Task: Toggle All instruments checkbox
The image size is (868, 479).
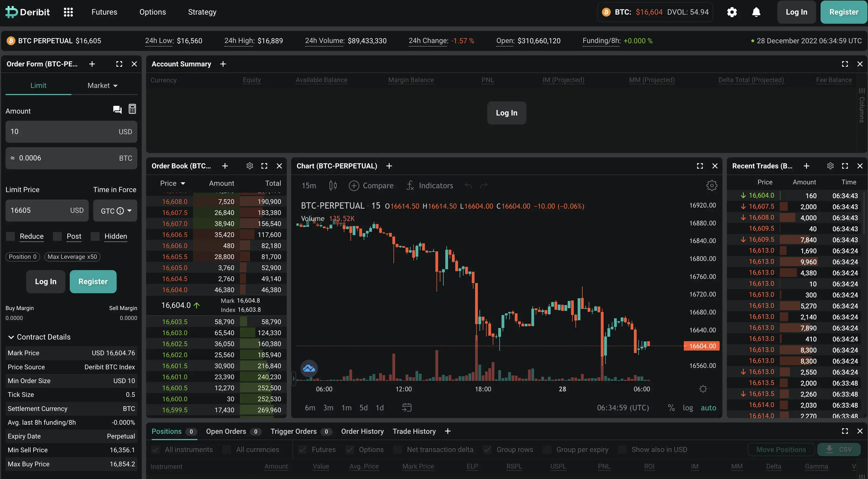Action: (x=155, y=449)
